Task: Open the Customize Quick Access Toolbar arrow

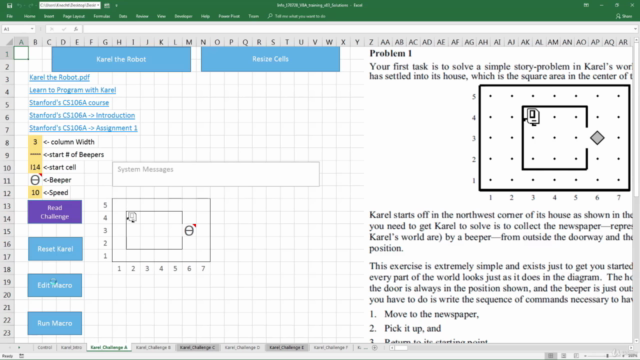Action: tap(116, 5)
